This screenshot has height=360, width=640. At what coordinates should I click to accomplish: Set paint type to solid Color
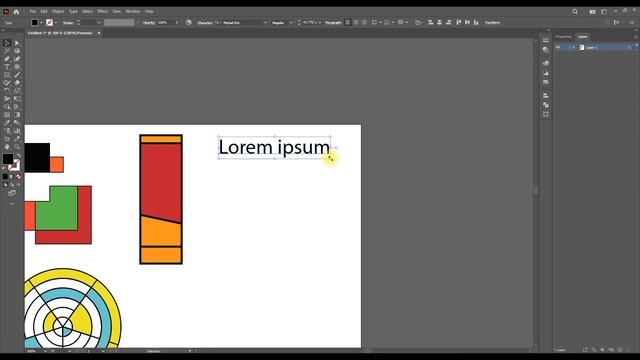[5, 177]
